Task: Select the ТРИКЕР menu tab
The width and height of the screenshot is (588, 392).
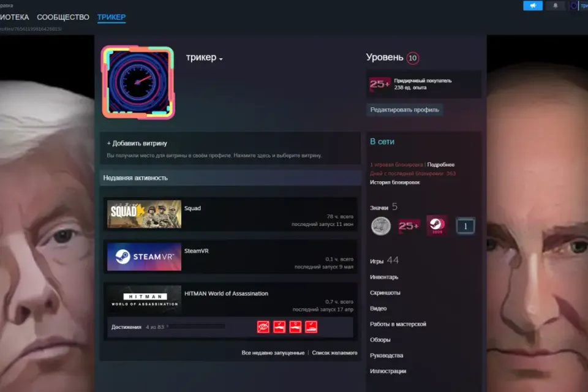Action: (x=111, y=17)
